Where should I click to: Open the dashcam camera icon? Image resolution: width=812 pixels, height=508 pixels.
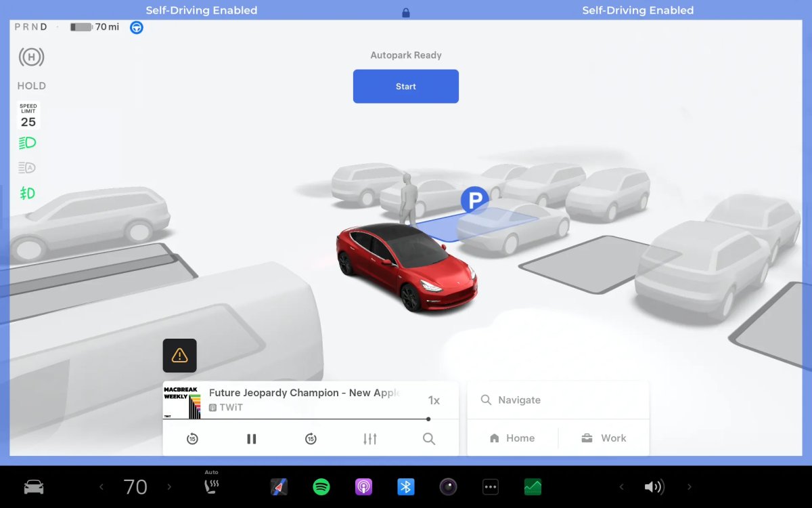[x=448, y=486]
